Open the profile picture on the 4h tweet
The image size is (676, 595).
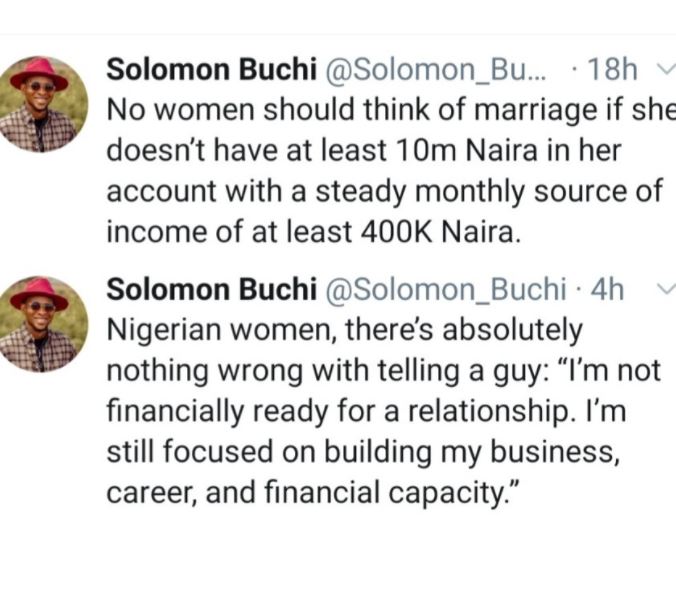tap(42, 323)
